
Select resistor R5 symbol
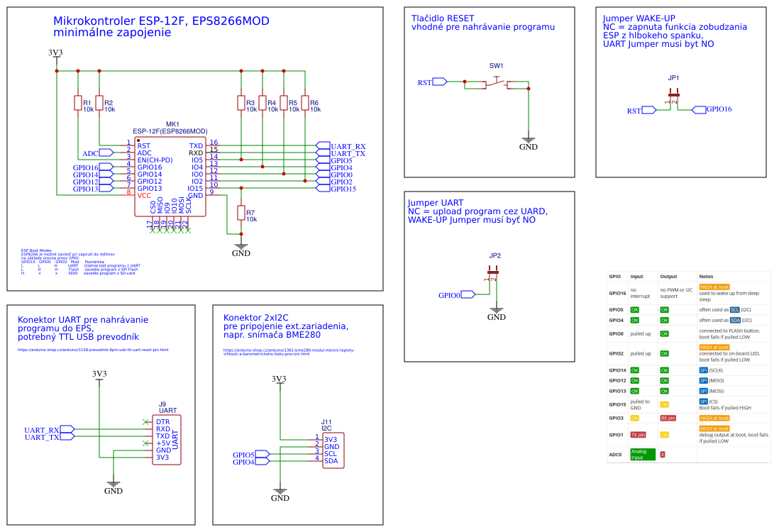[x=284, y=103]
